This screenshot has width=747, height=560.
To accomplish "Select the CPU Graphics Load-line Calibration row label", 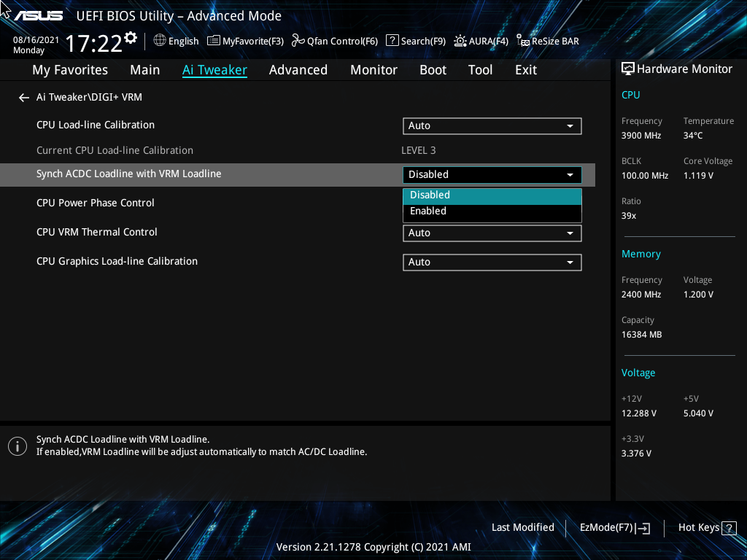I will pyautogui.click(x=117, y=262).
